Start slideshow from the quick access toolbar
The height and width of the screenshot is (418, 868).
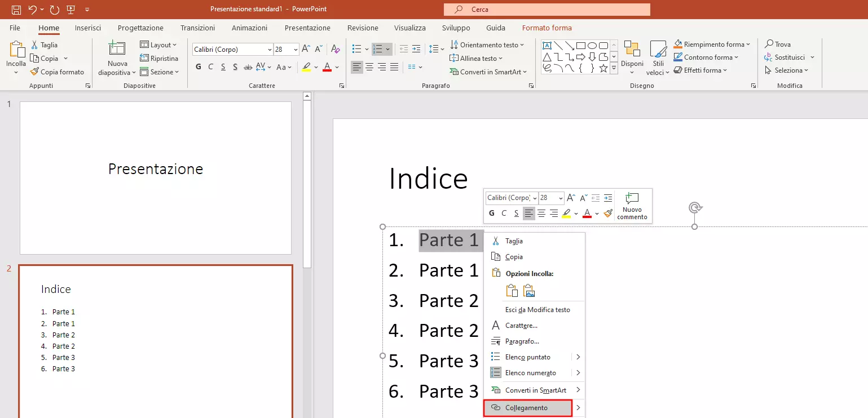(71, 10)
